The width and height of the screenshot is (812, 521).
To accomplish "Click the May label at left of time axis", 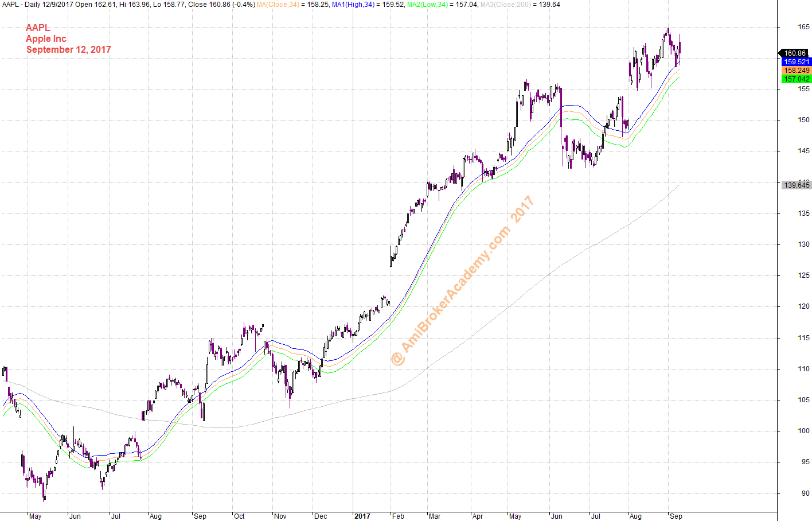I will [x=35, y=516].
